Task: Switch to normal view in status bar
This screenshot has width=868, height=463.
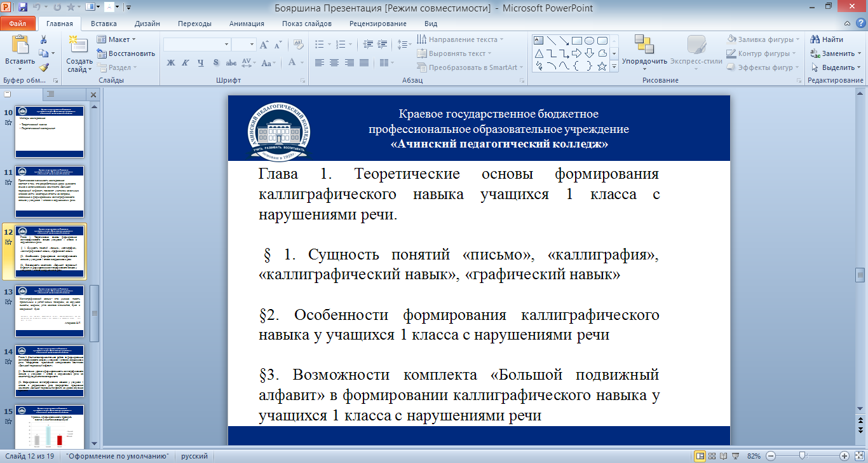Action: click(700, 456)
